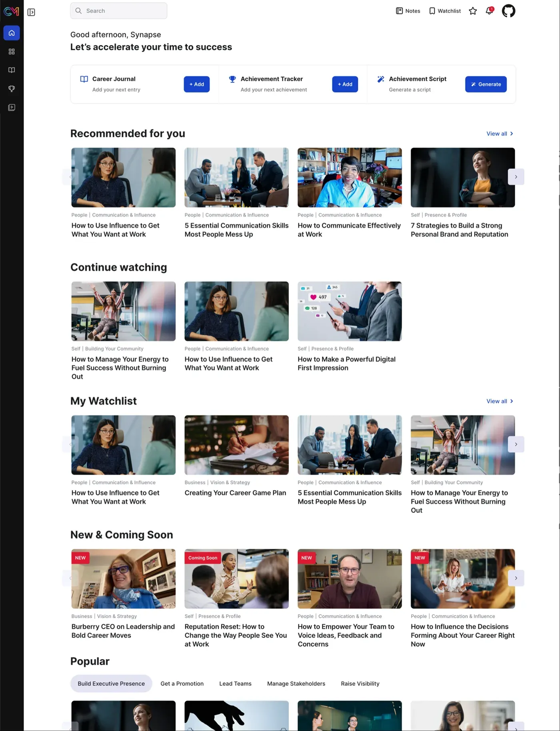Viewport: 560px width, 731px height.
Task: Add an Achievement Tracker entry
Action: (345, 84)
